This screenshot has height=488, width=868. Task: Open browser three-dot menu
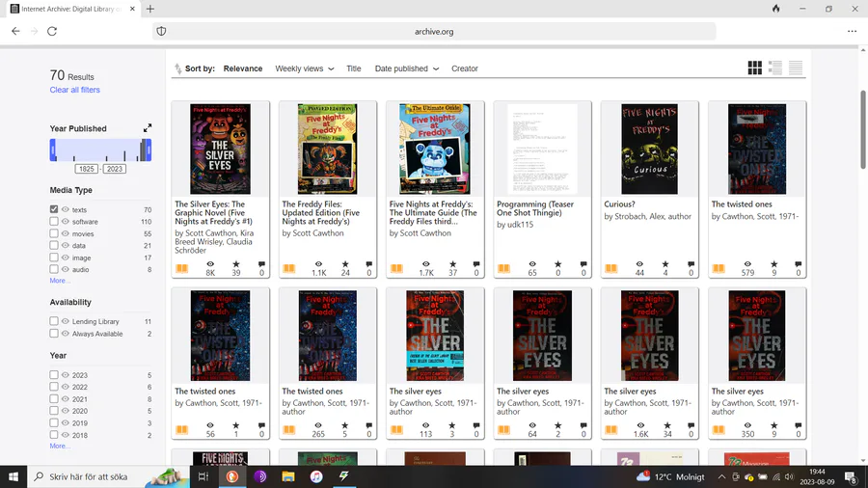(x=852, y=32)
